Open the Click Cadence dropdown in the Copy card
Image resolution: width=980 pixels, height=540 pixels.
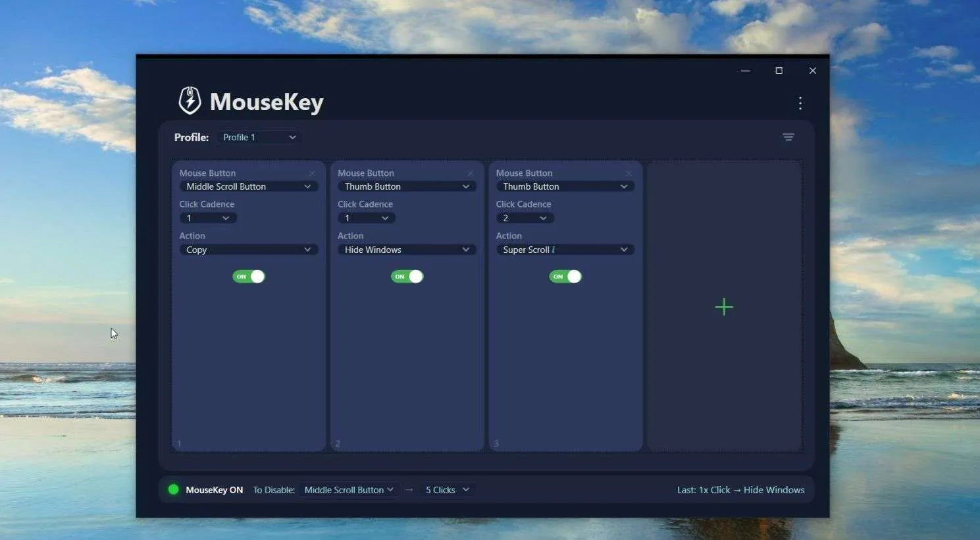(x=208, y=218)
